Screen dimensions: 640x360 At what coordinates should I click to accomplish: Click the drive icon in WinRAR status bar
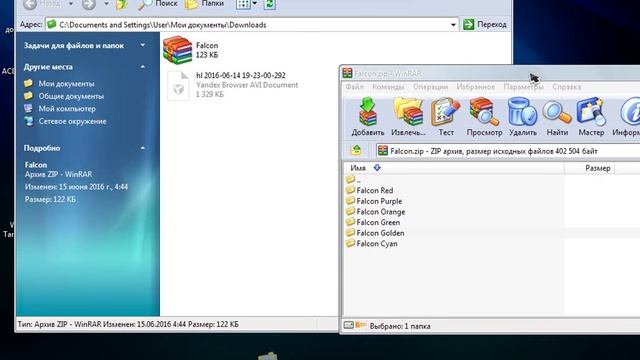click(x=349, y=325)
